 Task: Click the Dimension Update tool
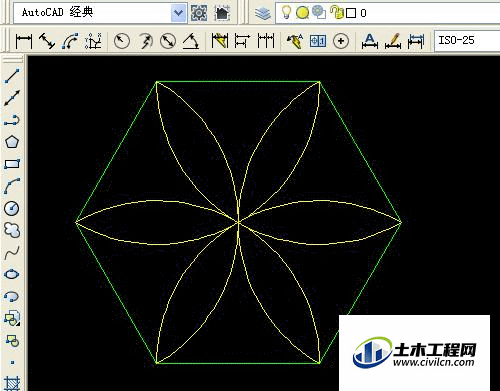tap(416, 41)
